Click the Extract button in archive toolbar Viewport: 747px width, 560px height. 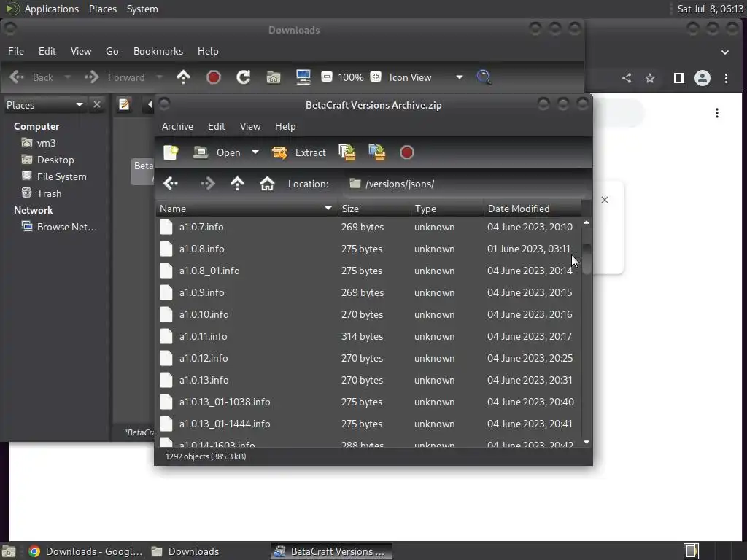[298, 152]
